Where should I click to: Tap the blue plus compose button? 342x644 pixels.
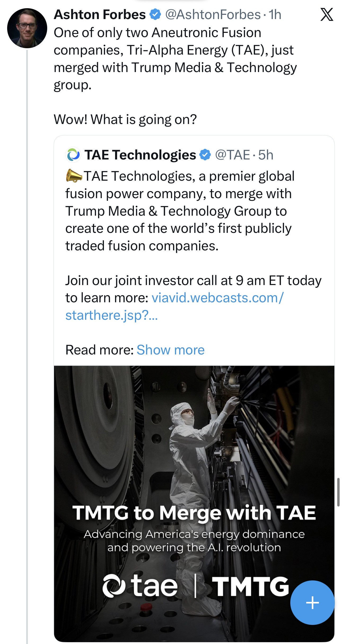(x=312, y=603)
